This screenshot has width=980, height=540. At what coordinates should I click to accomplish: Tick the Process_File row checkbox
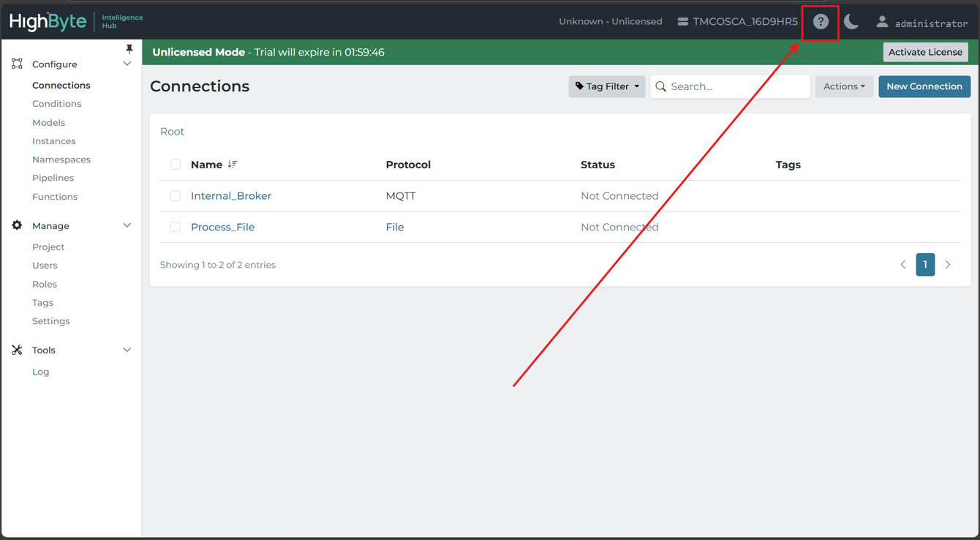pyautogui.click(x=176, y=228)
